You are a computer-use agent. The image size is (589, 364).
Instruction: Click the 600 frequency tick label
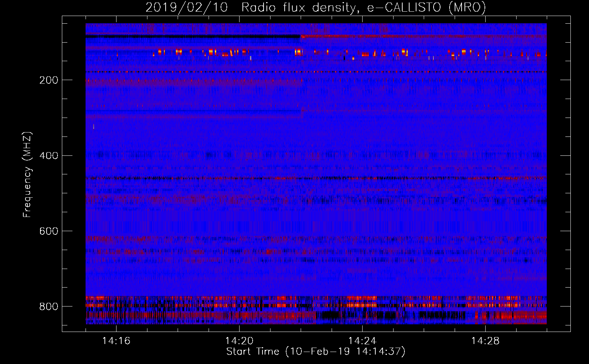click(48, 232)
